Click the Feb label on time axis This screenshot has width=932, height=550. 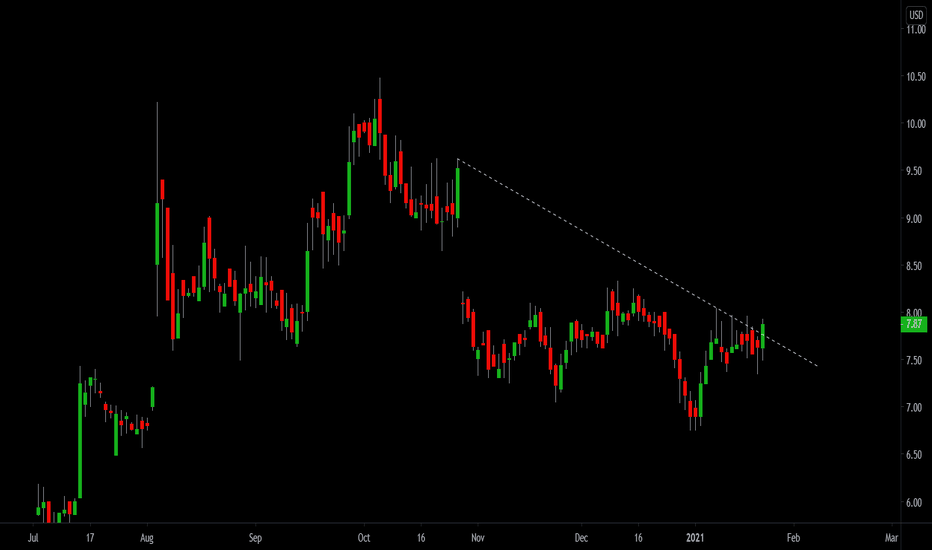(794, 538)
